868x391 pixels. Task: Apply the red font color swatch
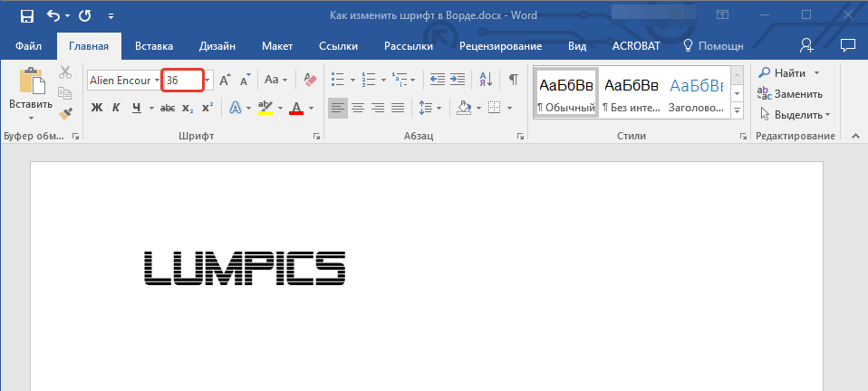295,108
